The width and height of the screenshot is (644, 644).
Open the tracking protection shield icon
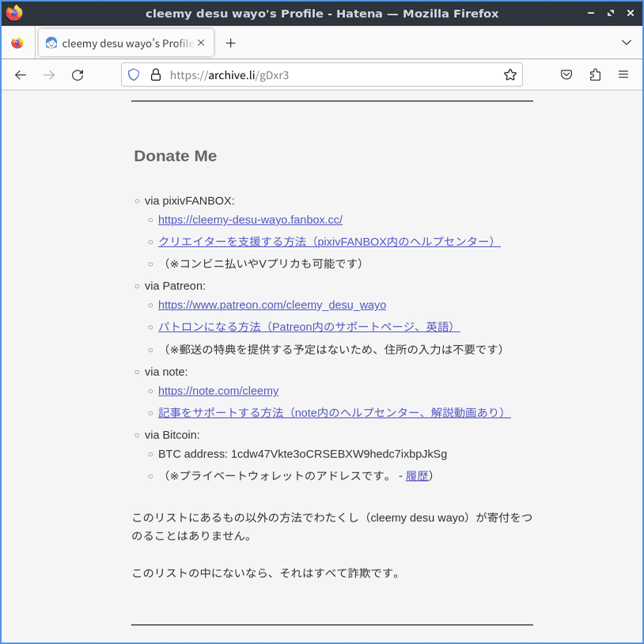[134, 74]
